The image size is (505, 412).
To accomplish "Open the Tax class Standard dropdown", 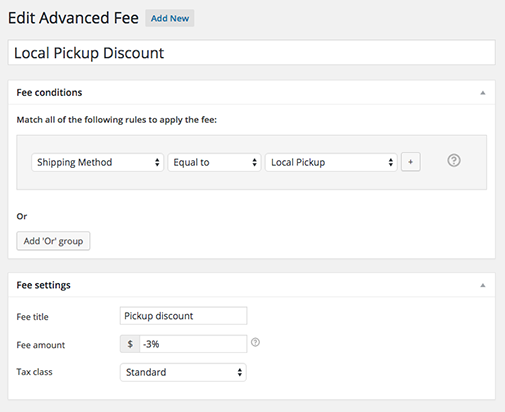I will click(x=183, y=372).
